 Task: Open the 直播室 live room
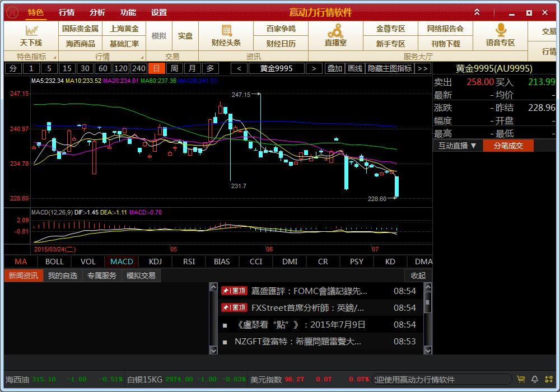point(335,36)
